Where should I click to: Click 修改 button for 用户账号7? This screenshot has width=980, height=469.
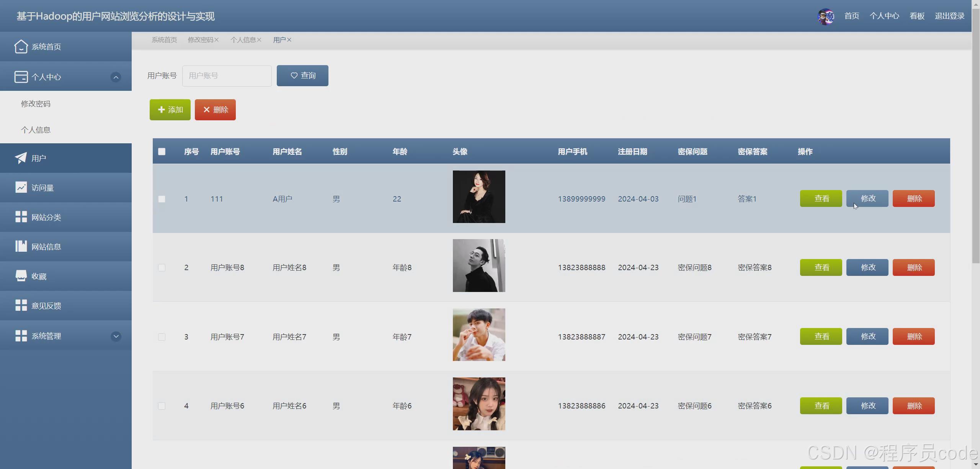[x=867, y=336]
